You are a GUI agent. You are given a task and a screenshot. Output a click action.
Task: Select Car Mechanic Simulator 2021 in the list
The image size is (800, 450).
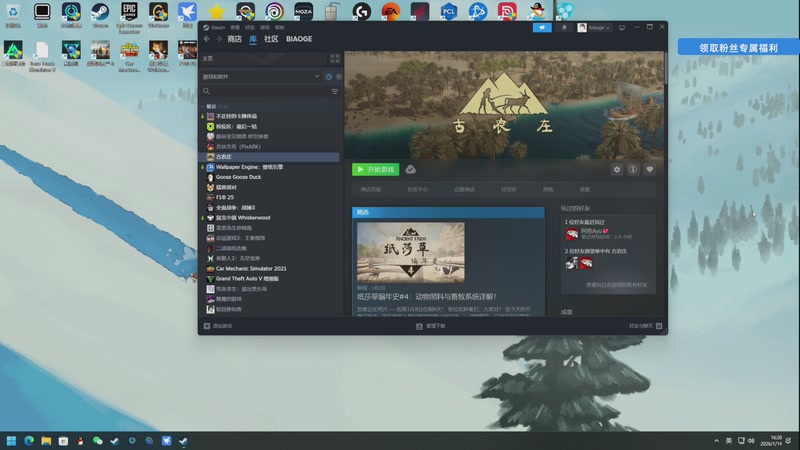pyautogui.click(x=269, y=268)
